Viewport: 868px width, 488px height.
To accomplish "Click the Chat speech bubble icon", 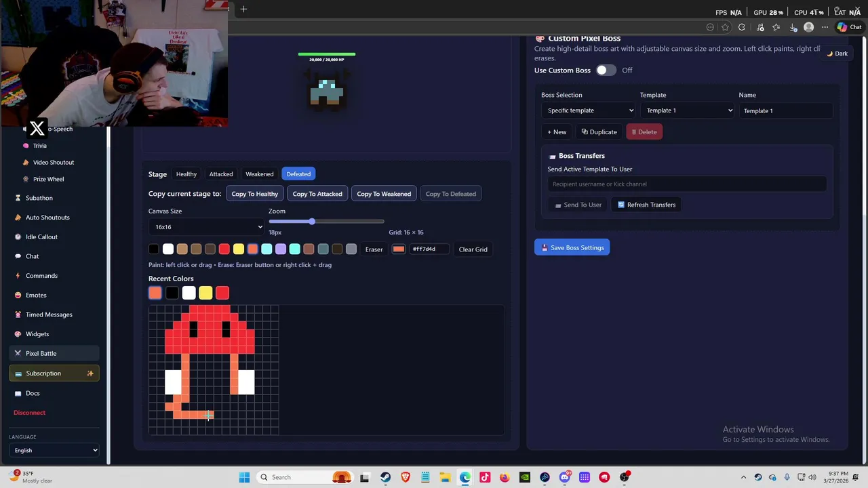I will click(x=18, y=256).
